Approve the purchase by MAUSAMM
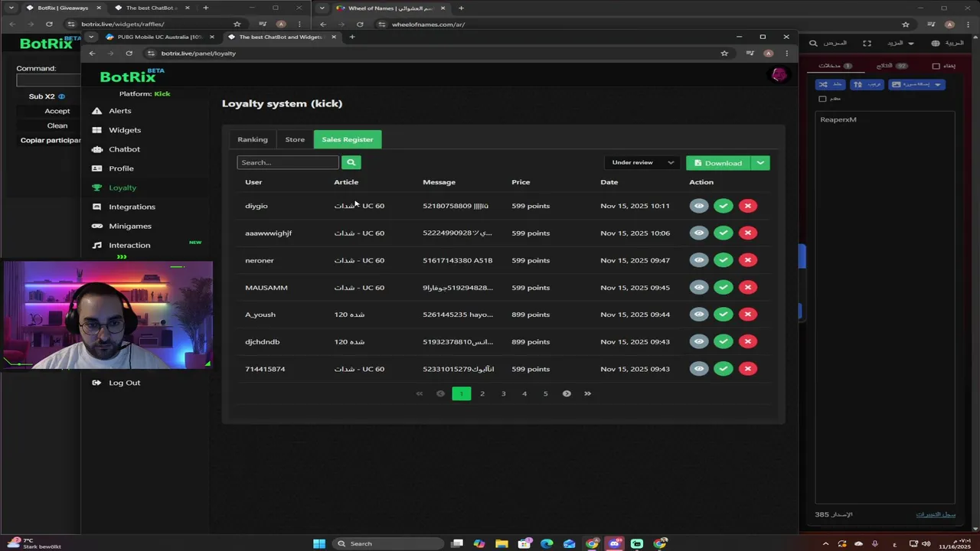 (x=724, y=287)
